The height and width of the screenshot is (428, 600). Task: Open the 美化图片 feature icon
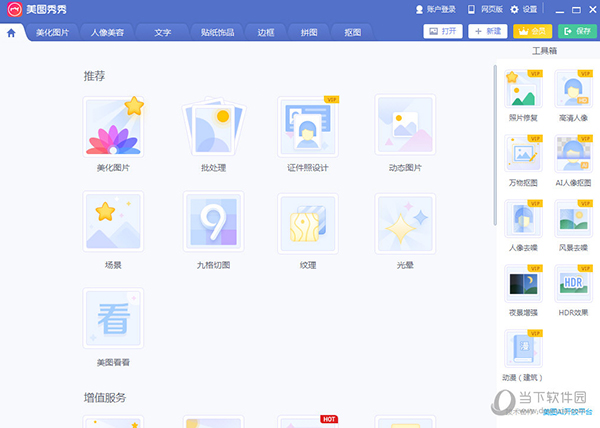pos(113,126)
